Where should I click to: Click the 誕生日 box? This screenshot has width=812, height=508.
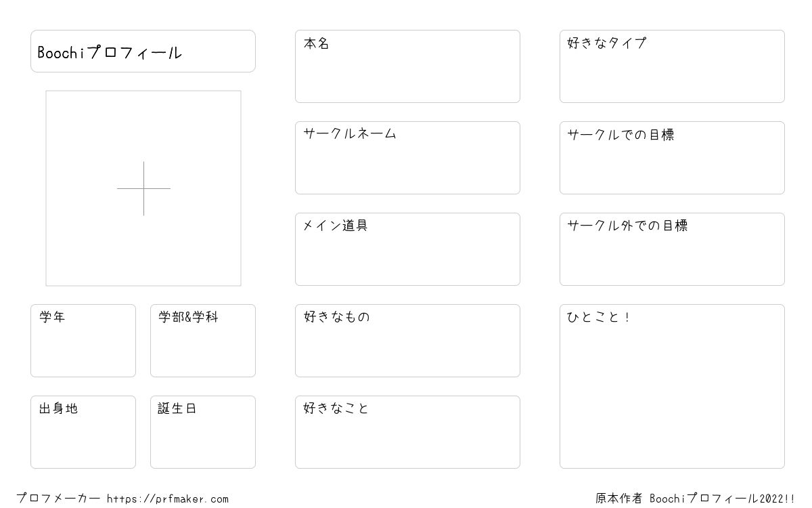pos(203,432)
